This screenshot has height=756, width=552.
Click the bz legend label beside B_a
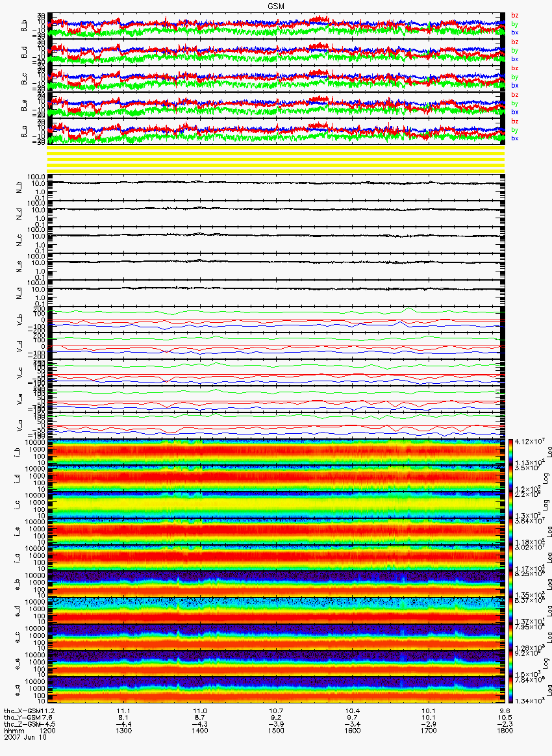coord(514,121)
